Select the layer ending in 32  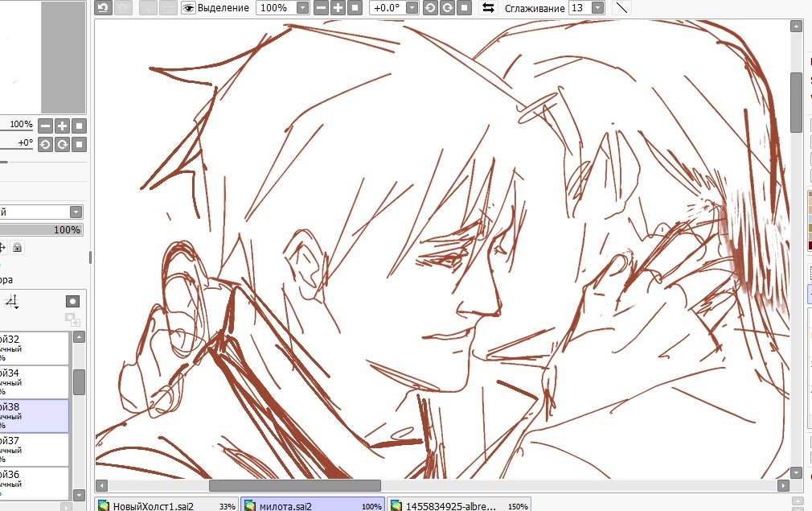[35, 348]
